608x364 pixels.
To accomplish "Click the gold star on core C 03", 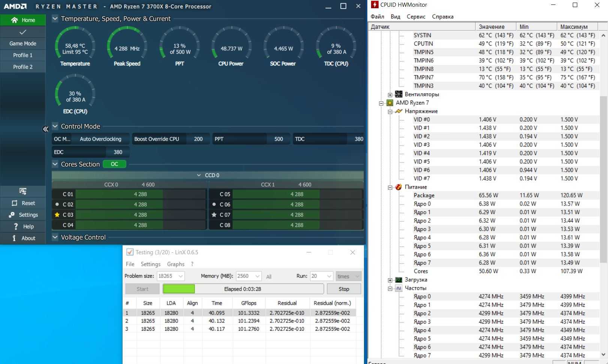I will tap(57, 215).
